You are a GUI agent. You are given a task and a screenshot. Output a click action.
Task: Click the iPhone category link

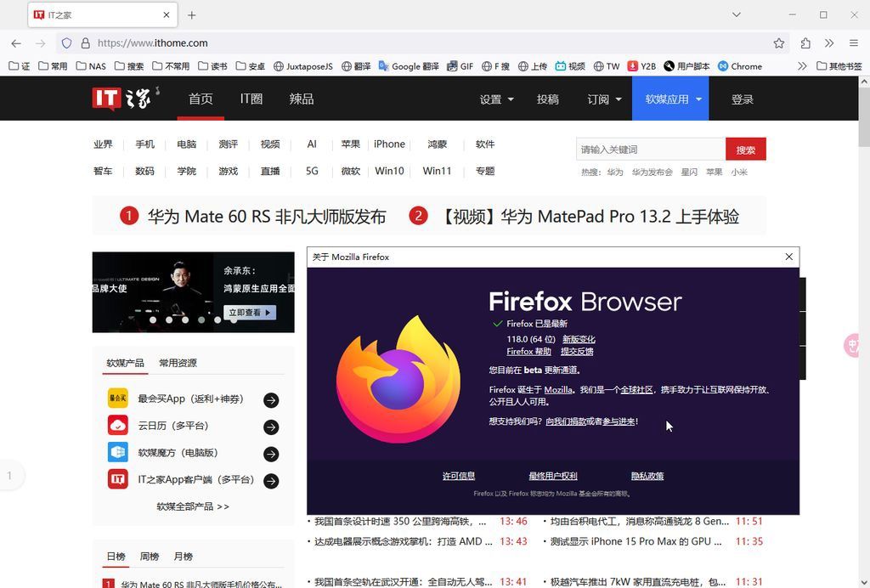coord(389,144)
